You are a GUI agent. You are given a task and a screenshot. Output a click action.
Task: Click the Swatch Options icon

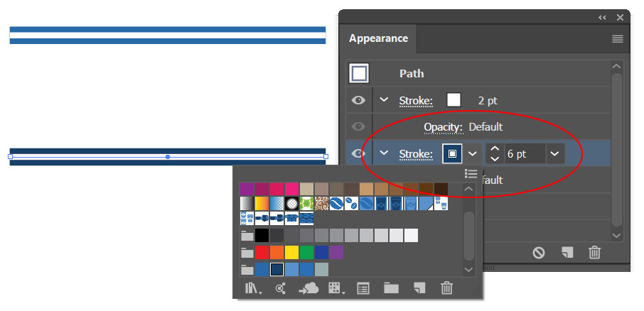pyautogui.click(x=363, y=288)
